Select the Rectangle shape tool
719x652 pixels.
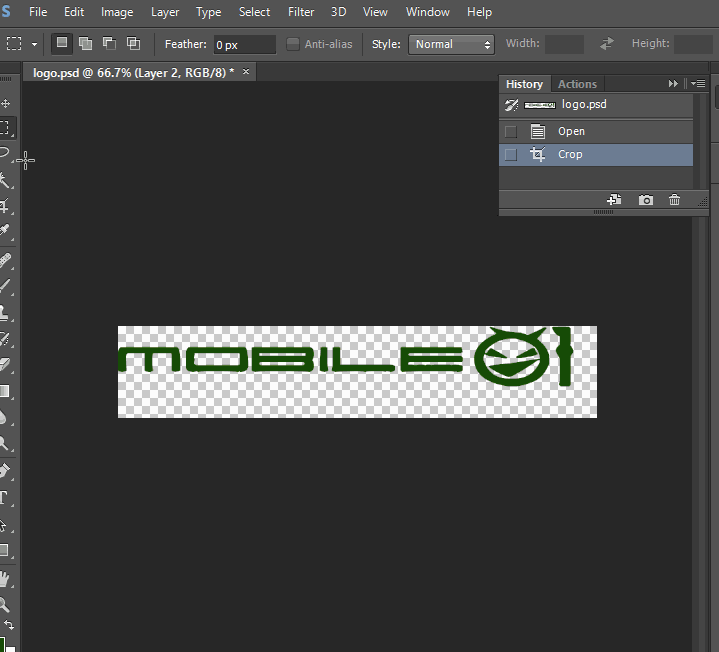pos(5,550)
